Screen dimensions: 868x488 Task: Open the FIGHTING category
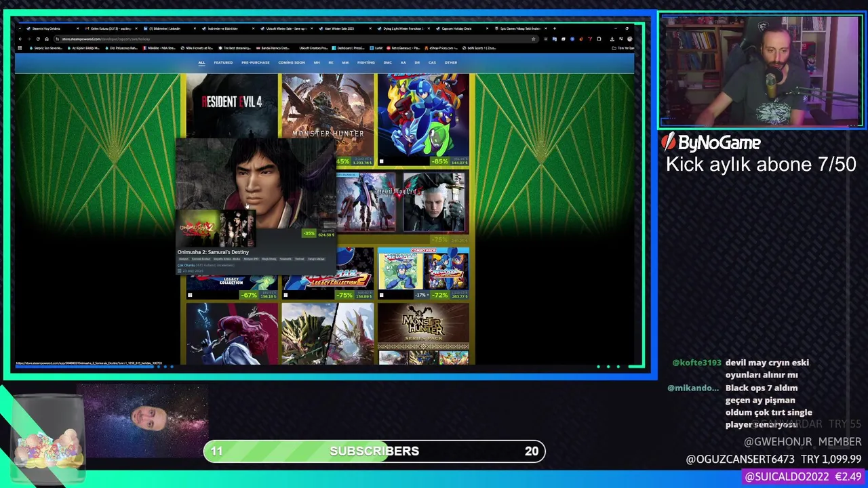click(366, 62)
